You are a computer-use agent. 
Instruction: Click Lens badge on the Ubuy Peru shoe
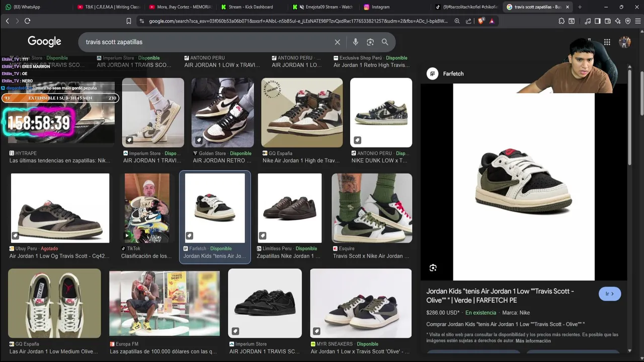click(16, 235)
